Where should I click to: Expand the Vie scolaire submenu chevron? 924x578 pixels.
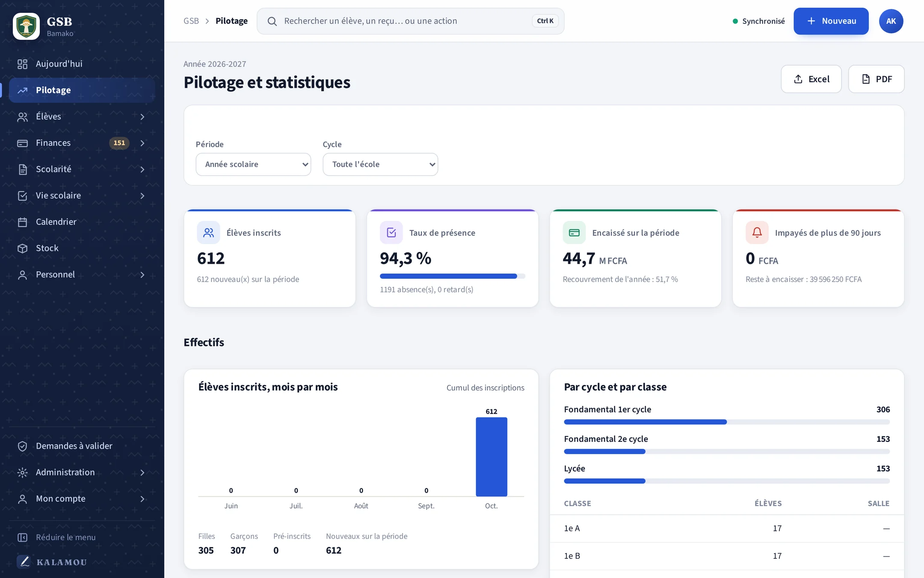pos(142,196)
